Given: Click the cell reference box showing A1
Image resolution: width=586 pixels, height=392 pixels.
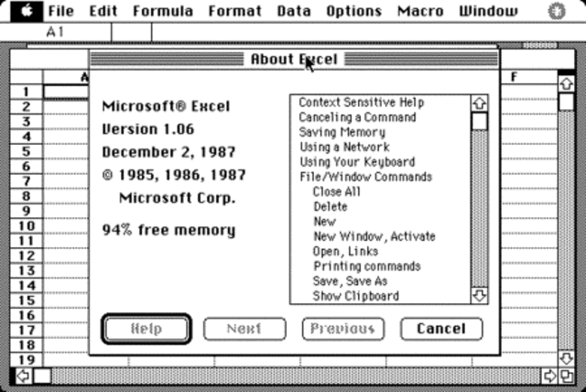Looking at the screenshot, I should click(x=55, y=32).
